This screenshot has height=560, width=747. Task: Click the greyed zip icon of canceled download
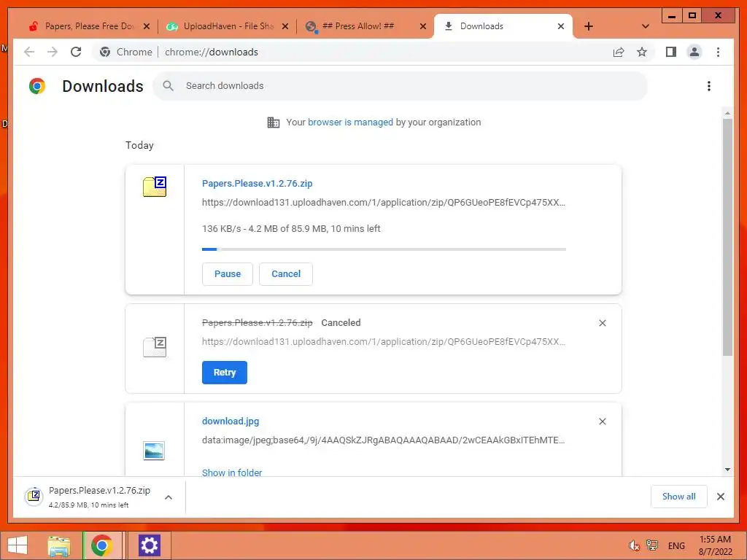155,346
